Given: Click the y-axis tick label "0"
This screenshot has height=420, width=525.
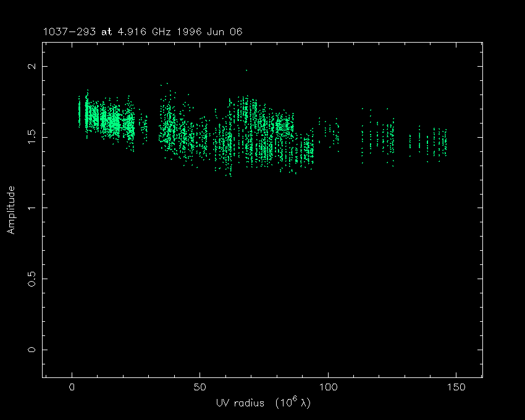Looking at the screenshot, I should (35, 350).
